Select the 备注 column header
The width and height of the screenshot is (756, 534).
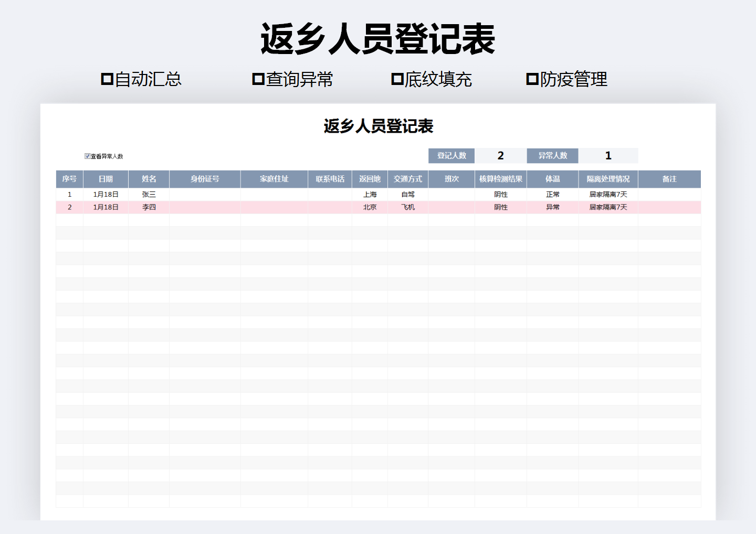(669, 179)
